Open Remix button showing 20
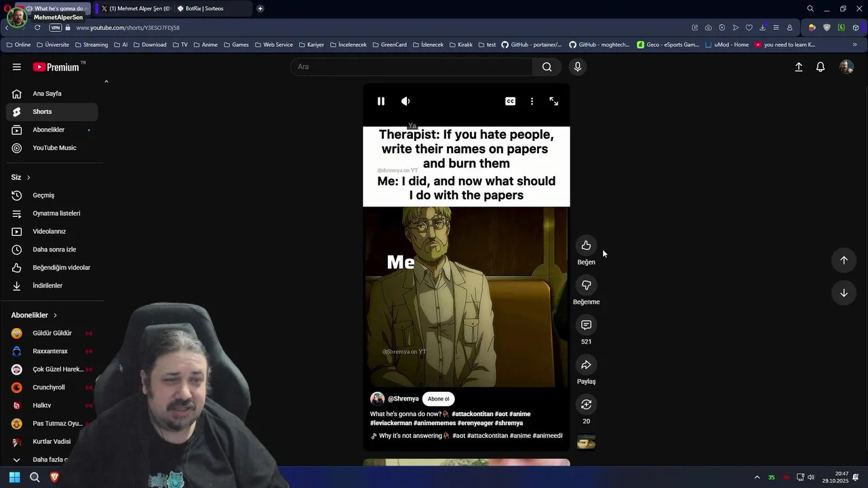The width and height of the screenshot is (868, 488). point(586,405)
